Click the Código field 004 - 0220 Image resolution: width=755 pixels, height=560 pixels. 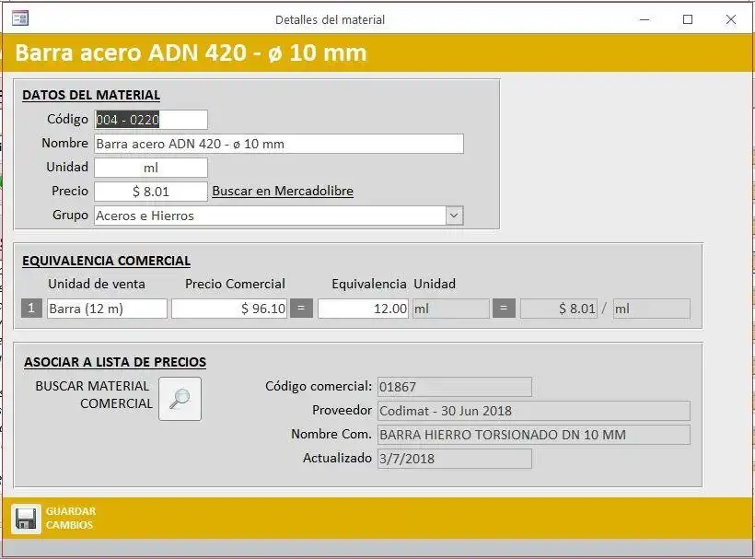click(x=151, y=120)
